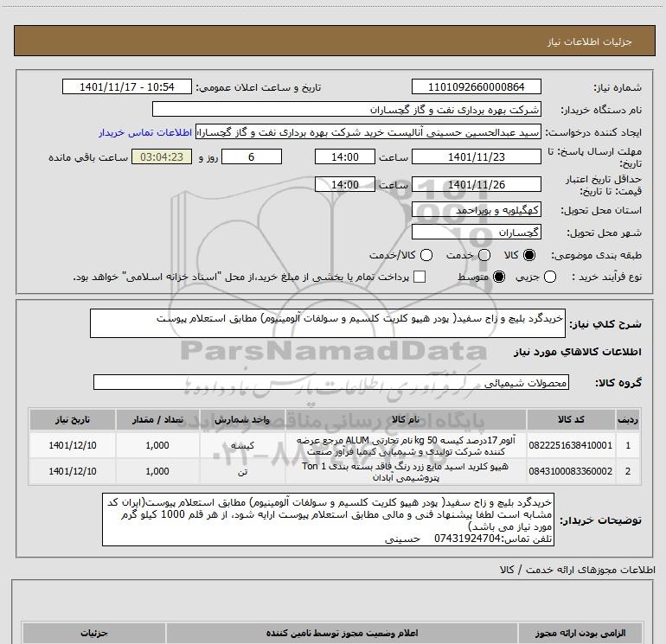This screenshot has height=644, width=666.
Task: Click unit cell کیسه in row 1
Action: (x=242, y=445)
